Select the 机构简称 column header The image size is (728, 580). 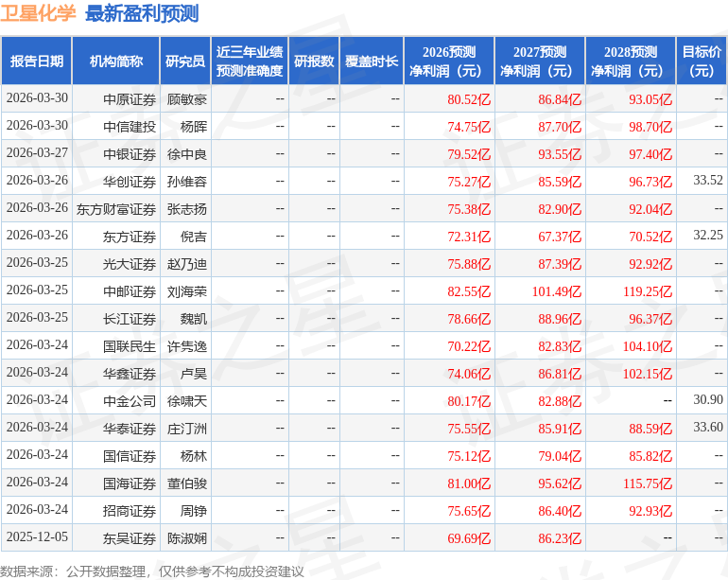coord(116,62)
